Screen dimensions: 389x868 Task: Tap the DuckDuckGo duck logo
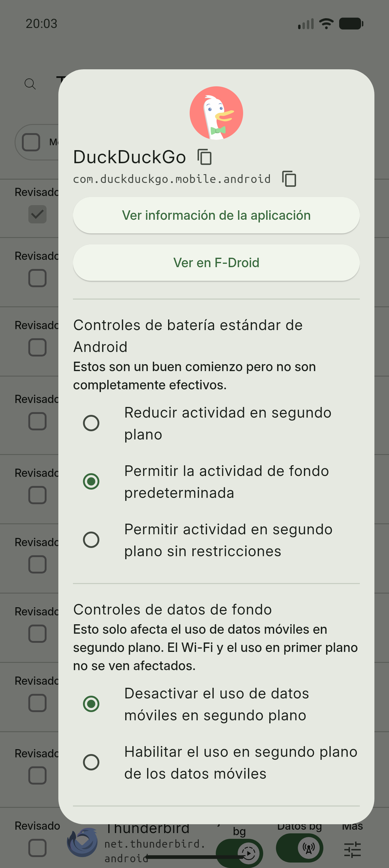click(216, 113)
